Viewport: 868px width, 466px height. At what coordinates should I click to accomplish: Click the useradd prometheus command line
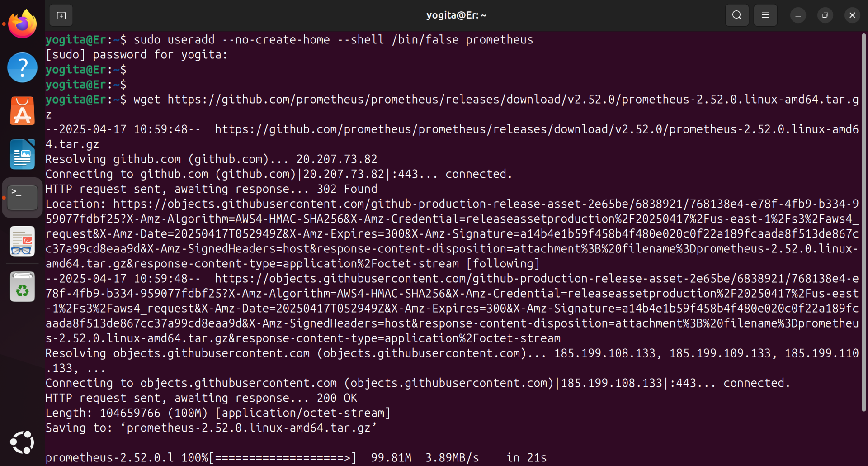tap(333, 40)
